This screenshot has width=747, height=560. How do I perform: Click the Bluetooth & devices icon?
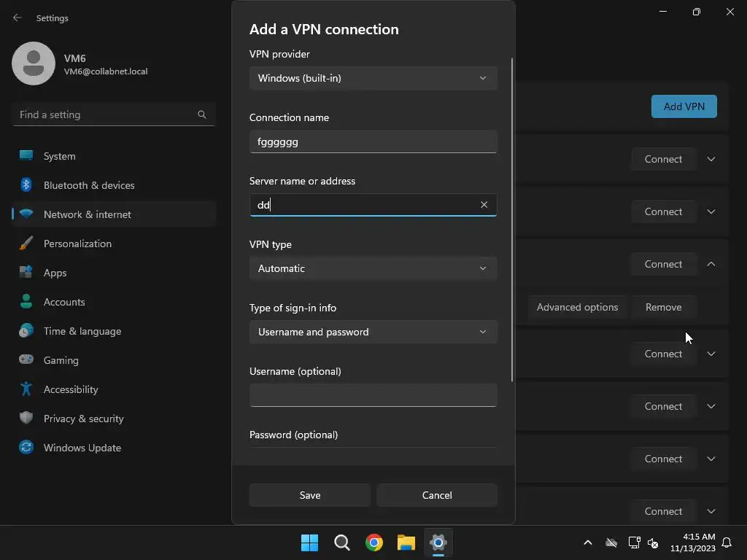pyautogui.click(x=26, y=185)
